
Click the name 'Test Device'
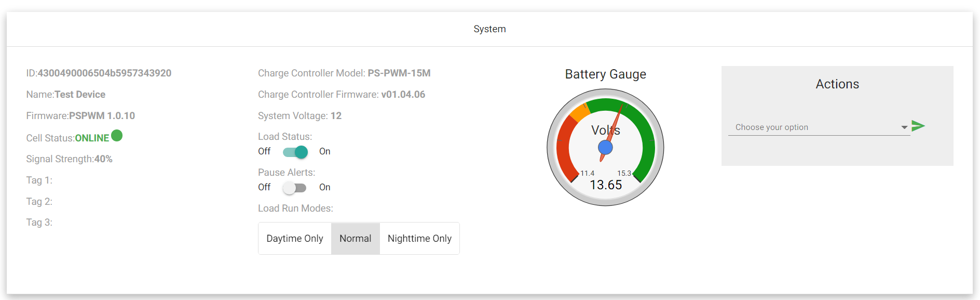[x=80, y=95]
